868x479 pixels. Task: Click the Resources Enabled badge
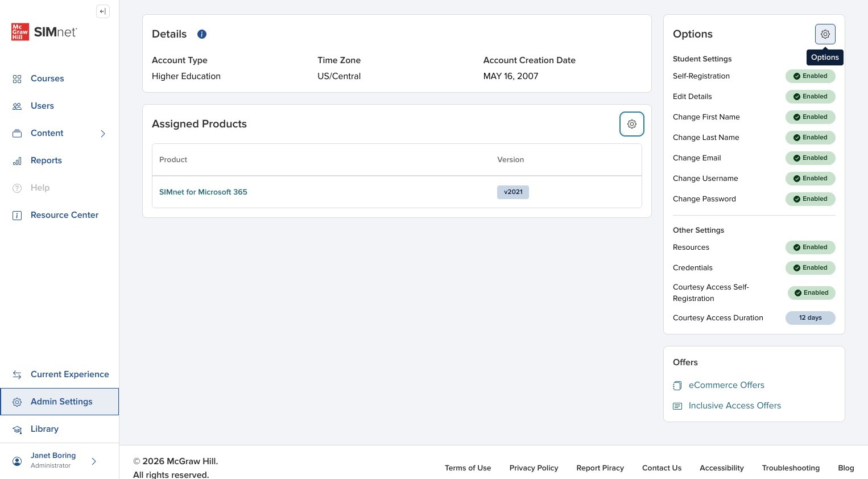pos(811,247)
